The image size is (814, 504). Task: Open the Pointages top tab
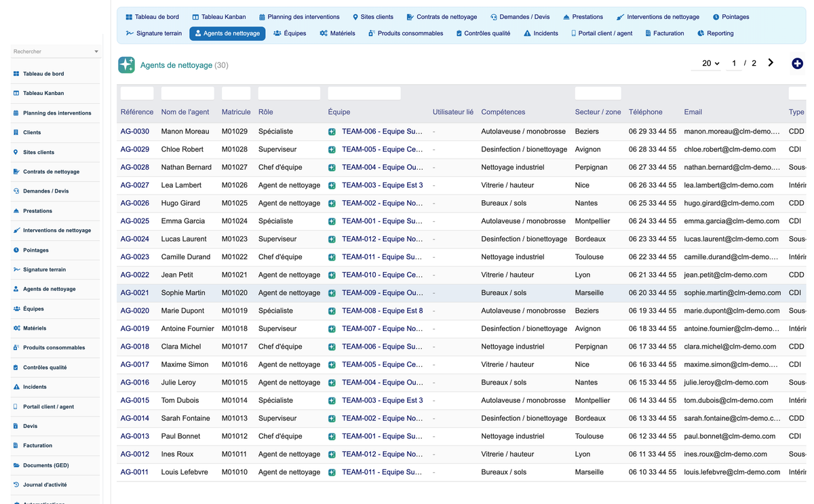(731, 17)
